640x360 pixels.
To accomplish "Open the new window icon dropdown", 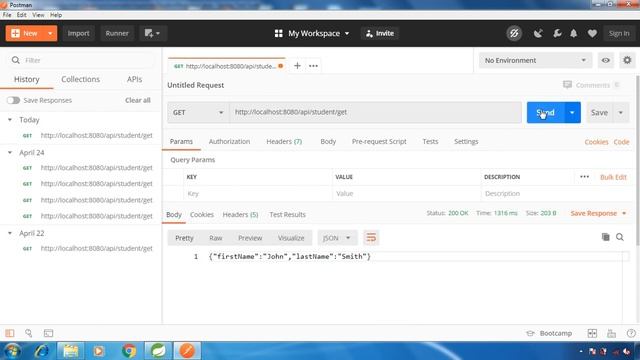I will [x=152, y=33].
